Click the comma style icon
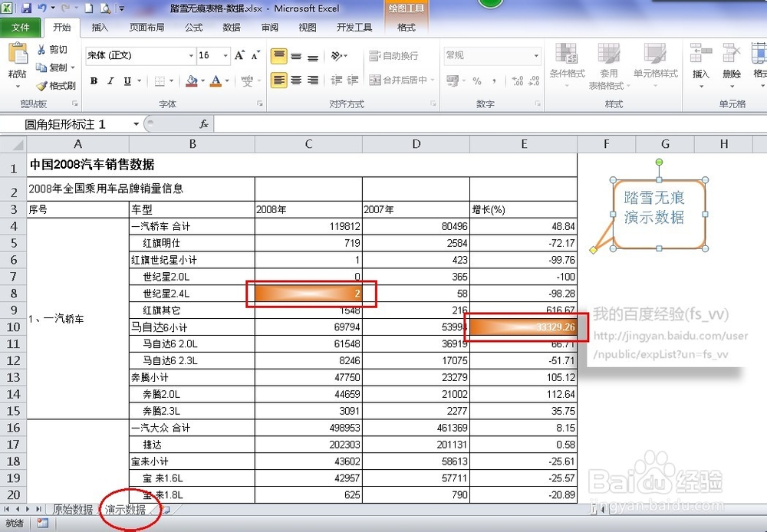The image size is (767, 532). (494, 81)
